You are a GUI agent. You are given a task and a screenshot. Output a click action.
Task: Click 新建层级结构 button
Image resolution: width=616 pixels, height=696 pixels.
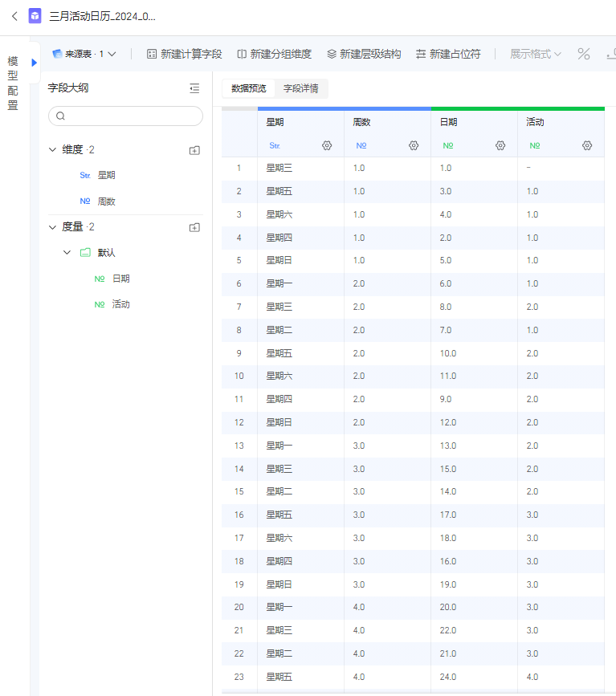tap(364, 54)
